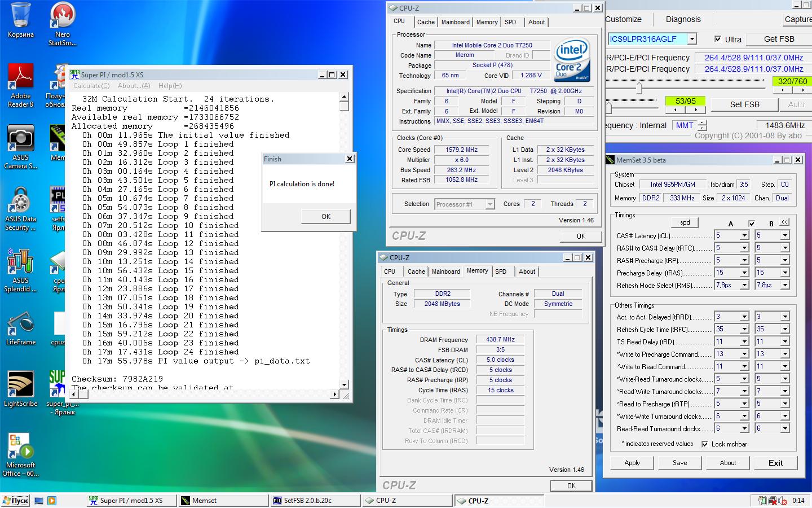Click the MMT frequency spinner arrows in SetFSB
Image resolution: width=812 pixels, height=508 pixels.
[702, 125]
